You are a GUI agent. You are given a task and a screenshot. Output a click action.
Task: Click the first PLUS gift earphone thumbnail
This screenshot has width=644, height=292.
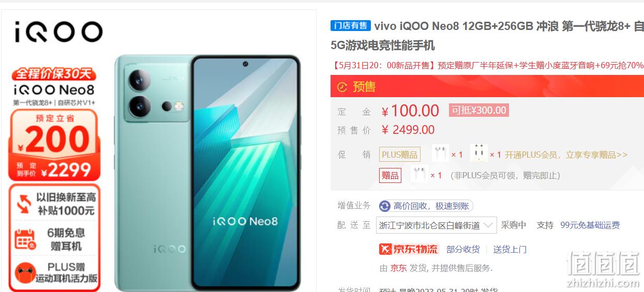(440, 153)
